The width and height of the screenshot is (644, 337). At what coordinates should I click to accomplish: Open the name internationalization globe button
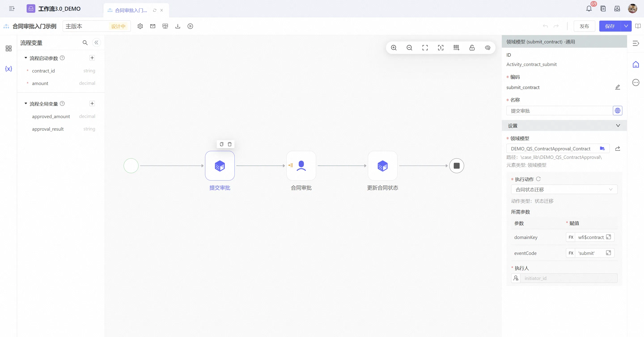(617, 111)
